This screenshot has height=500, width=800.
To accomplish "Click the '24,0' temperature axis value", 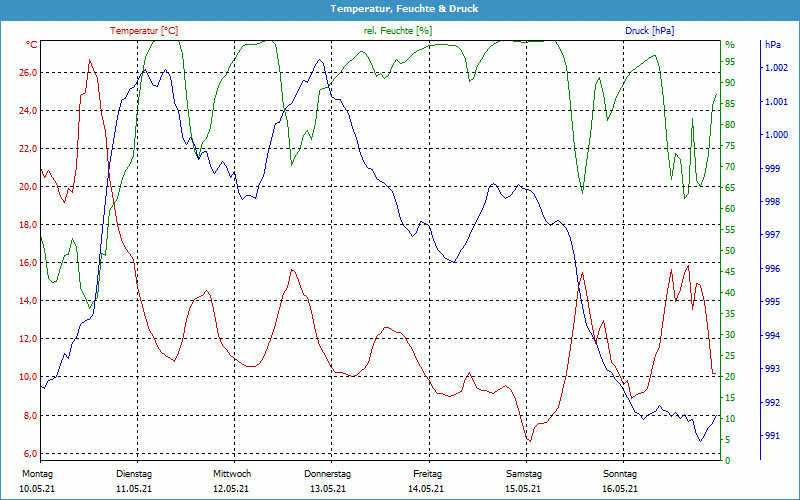I will click(28, 111).
